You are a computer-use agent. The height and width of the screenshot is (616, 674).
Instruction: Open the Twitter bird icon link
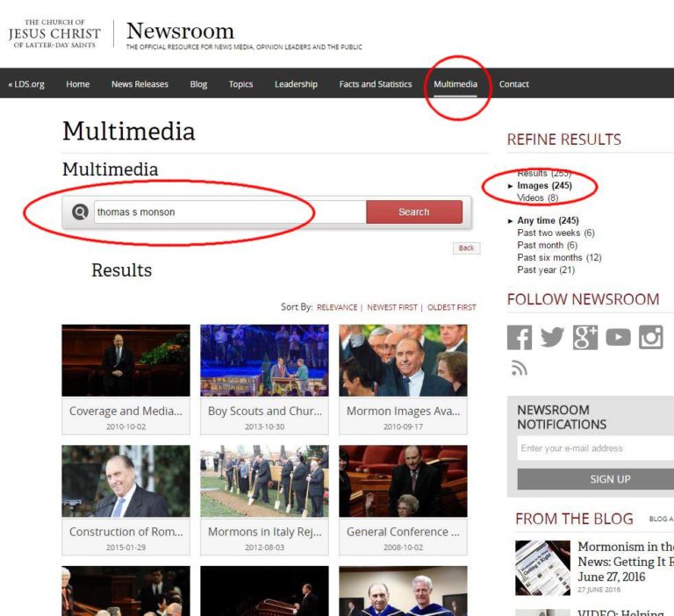[x=552, y=338]
